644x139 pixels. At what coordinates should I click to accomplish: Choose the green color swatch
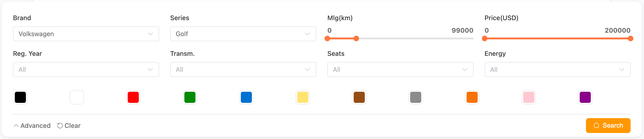190,97
